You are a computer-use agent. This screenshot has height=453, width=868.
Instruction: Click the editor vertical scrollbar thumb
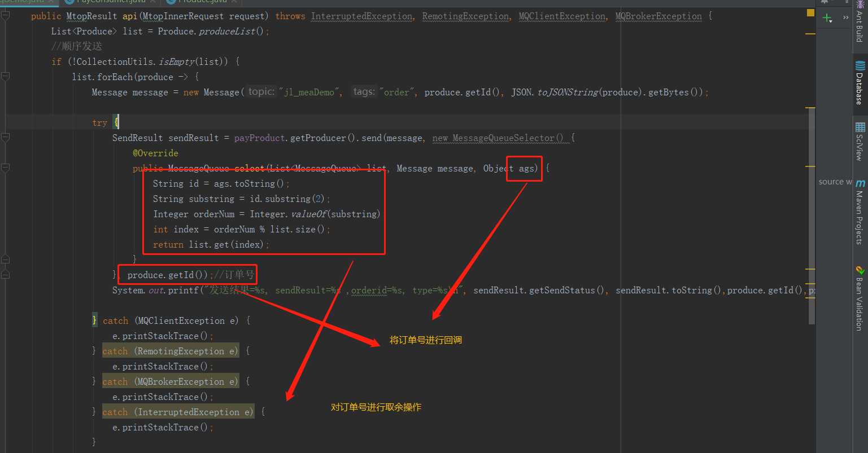[x=812, y=215]
